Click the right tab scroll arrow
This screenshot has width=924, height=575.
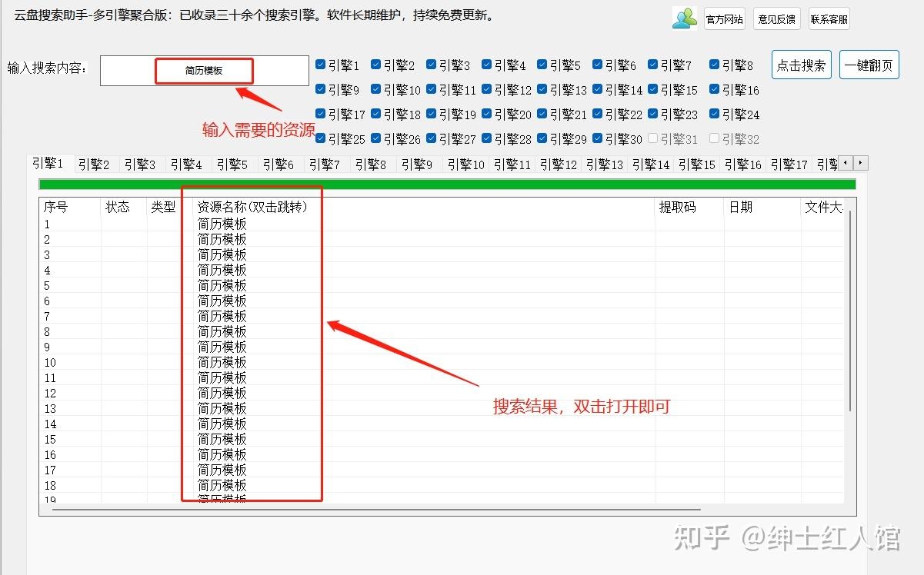coord(860,163)
